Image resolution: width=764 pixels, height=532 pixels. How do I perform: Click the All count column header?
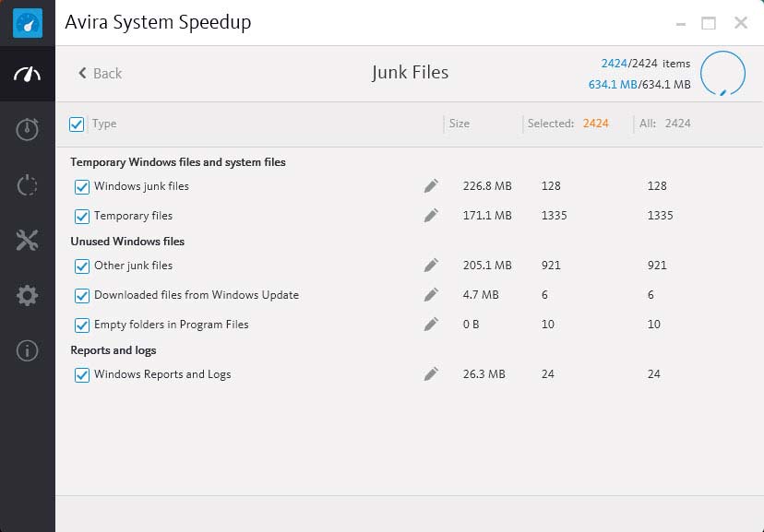(665, 124)
